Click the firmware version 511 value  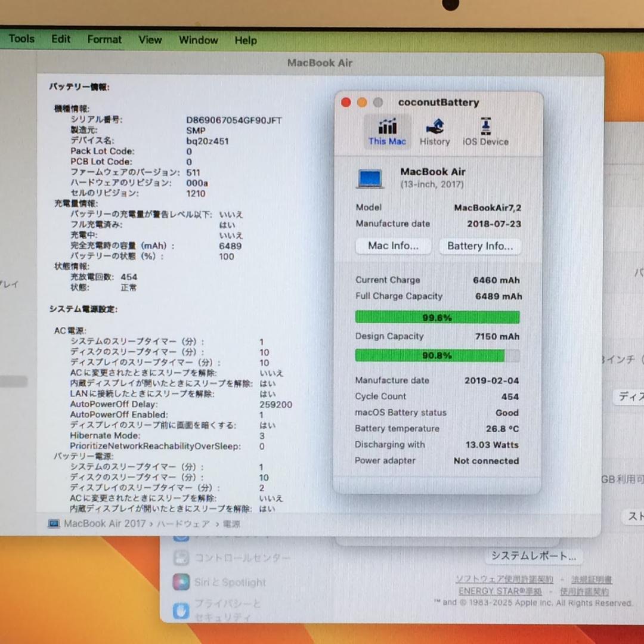tap(193, 172)
